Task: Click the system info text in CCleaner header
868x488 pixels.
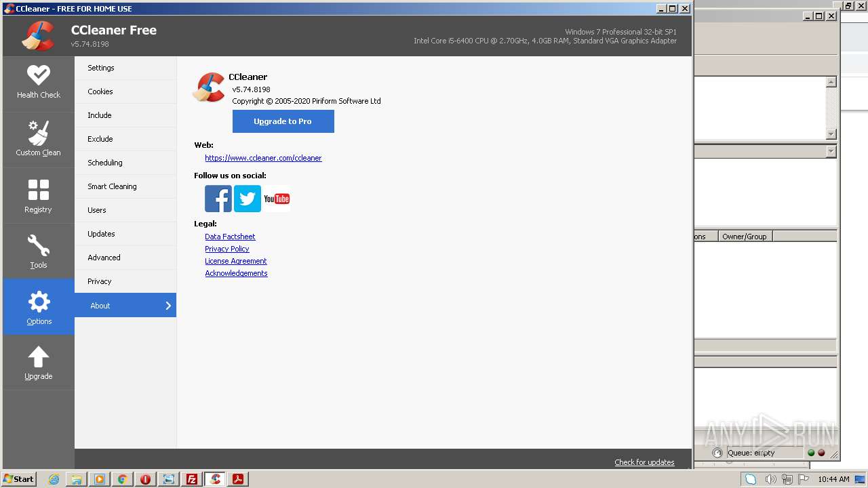Action: coord(545,37)
